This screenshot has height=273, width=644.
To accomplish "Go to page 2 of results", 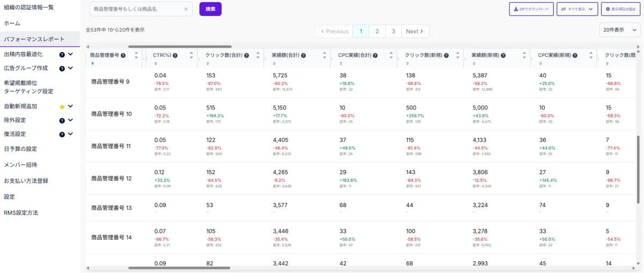I will point(377,31).
